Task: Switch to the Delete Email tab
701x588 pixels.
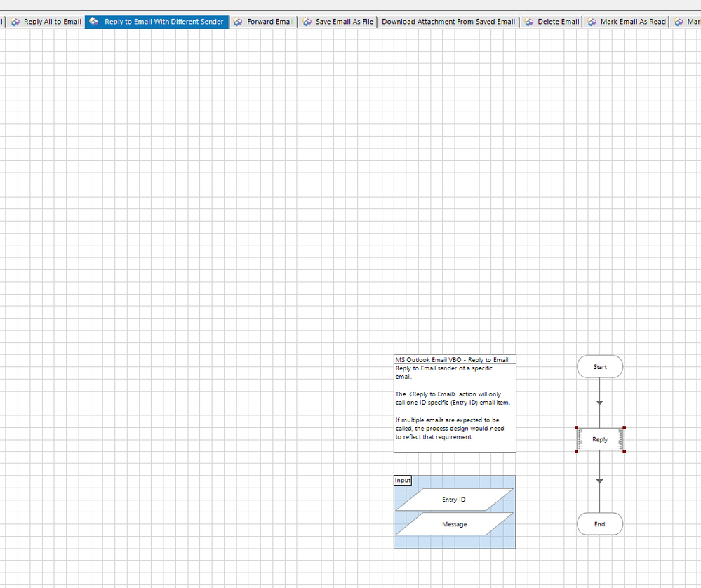Action: 552,22
